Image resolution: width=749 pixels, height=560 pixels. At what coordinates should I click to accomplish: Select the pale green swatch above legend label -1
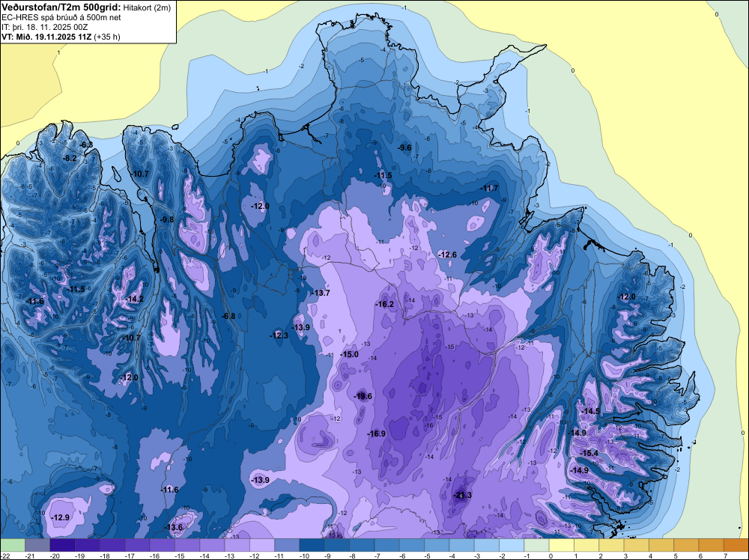(536, 545)
